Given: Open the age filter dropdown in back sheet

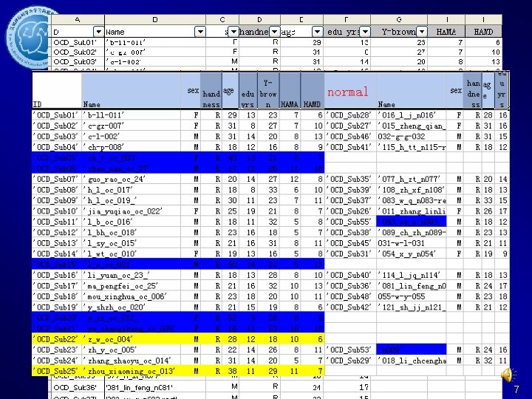Looking at the screenshot, I should 317,32.
